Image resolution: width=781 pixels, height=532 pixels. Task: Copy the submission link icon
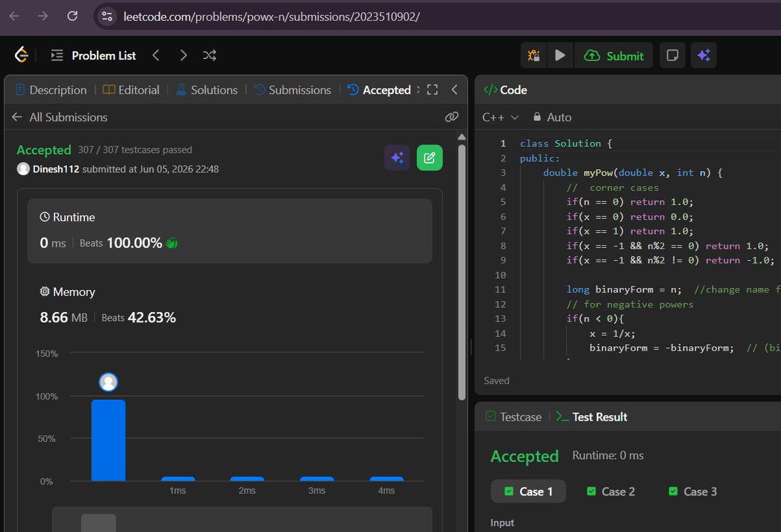click(x=452, y=117)
